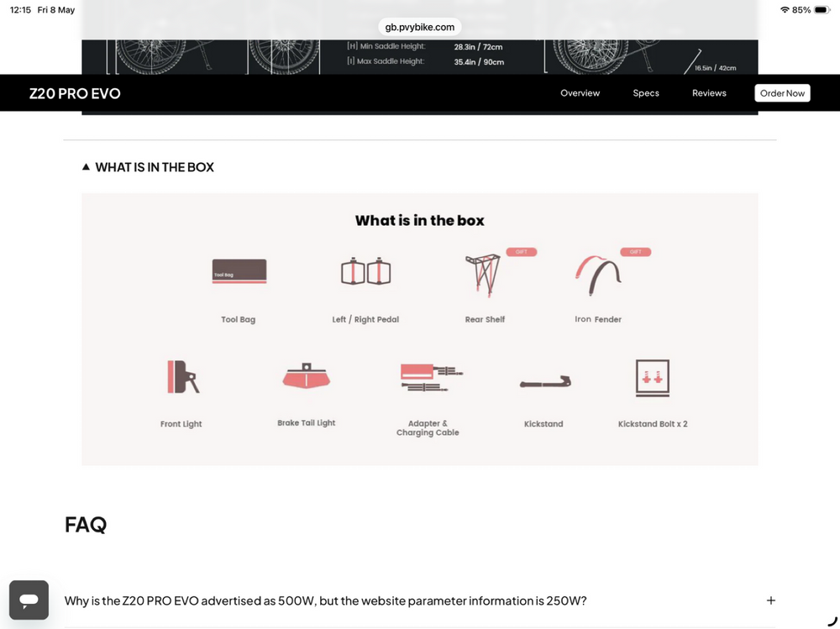The width and height of the screenshot is (840, 629).
Task: Click the Adapter & Charging Cable label
Action: [428, 427]
